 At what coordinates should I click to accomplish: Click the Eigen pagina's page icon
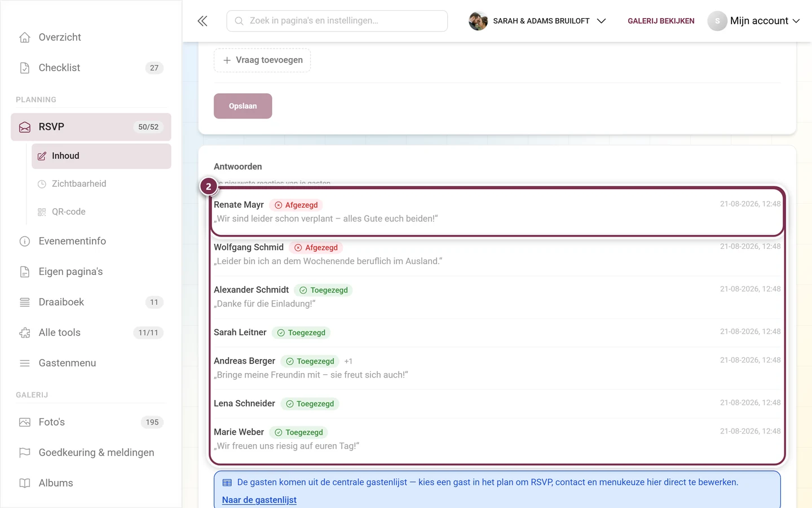coord(25,272)
